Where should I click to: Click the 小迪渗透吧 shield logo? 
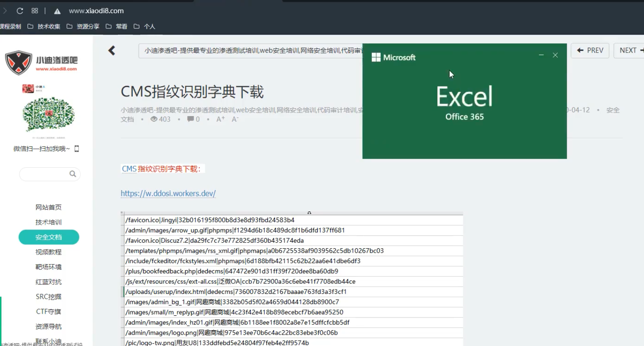[19, 62]
